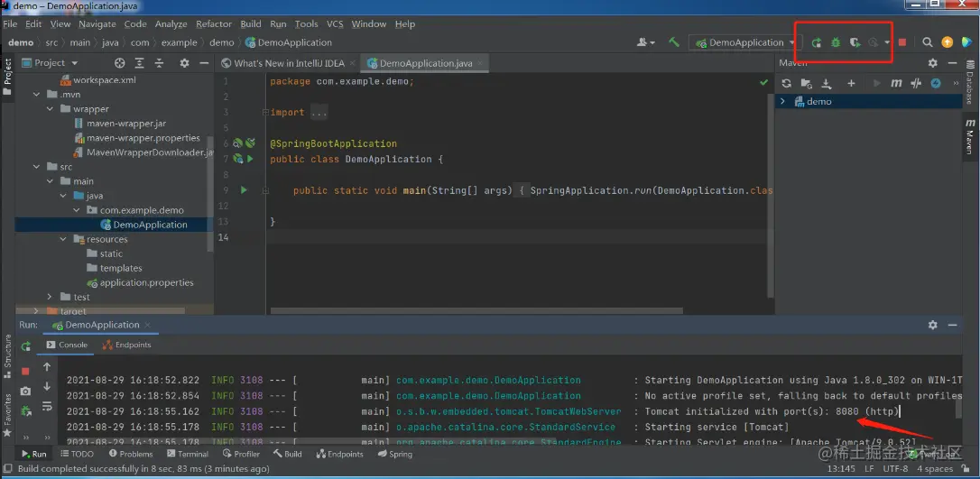
Task: Open Project panel settings gear
Action: 184,63
